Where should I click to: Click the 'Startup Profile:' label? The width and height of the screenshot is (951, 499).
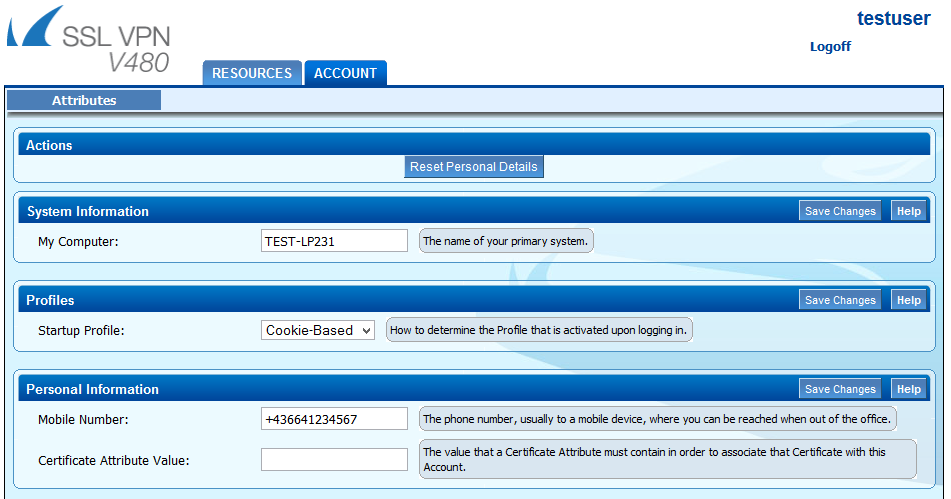[x=81, y=331]
